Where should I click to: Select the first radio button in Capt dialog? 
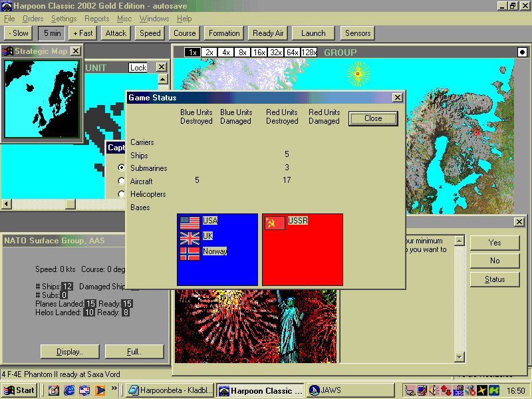point(122,168)
